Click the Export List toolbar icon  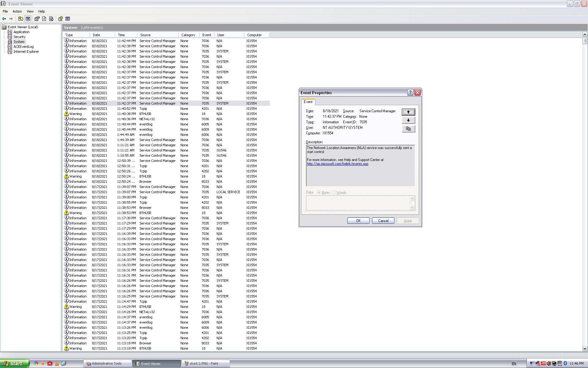tap(51, 19)
